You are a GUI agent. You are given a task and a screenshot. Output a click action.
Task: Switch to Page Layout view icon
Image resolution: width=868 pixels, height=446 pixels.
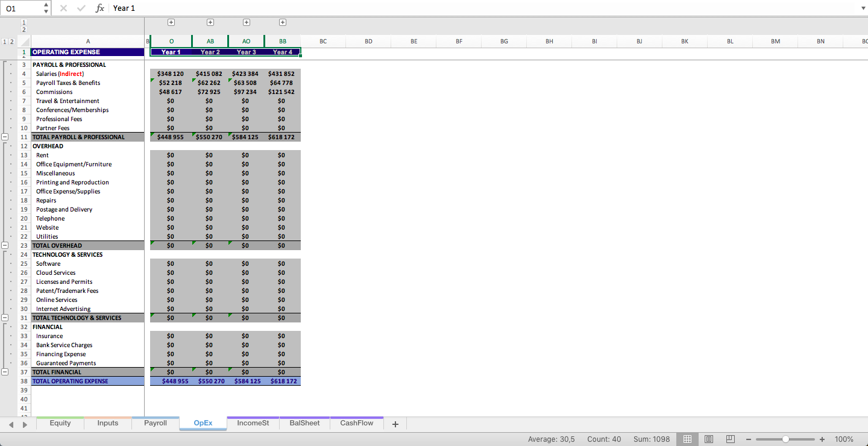pos(709,439)
